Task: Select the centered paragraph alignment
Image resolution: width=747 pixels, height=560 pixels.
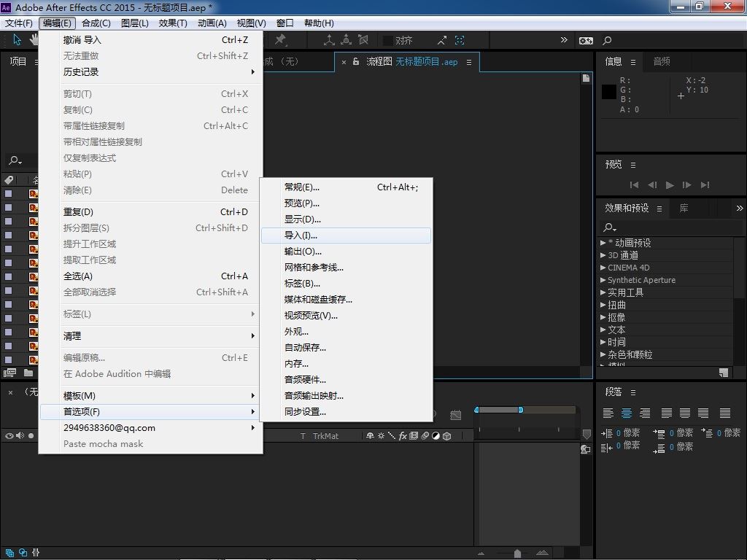Action: click(x=627, y=413)
